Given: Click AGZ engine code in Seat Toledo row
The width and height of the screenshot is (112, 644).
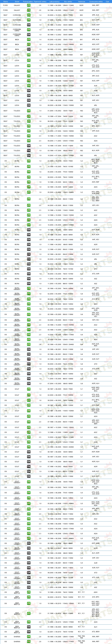Looking at the screenshot, I should tap(96, 136).
